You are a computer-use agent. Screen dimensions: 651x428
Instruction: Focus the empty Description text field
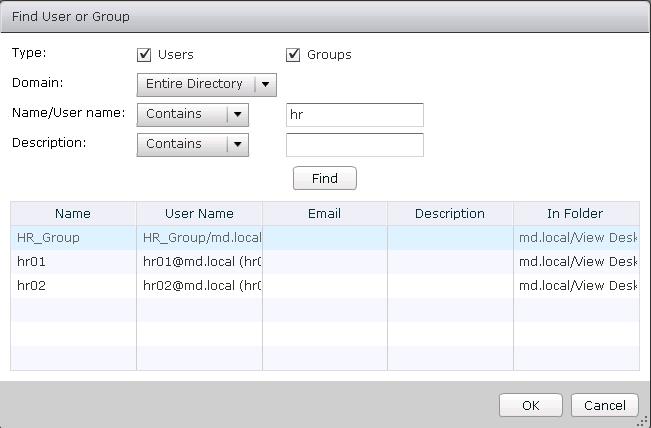click(354, 144)
